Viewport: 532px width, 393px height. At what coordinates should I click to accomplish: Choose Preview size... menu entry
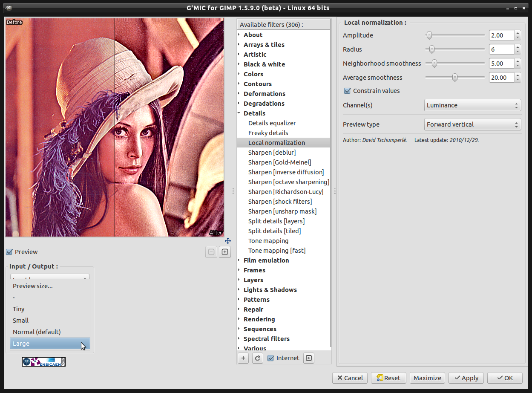[x=50, y=286]
